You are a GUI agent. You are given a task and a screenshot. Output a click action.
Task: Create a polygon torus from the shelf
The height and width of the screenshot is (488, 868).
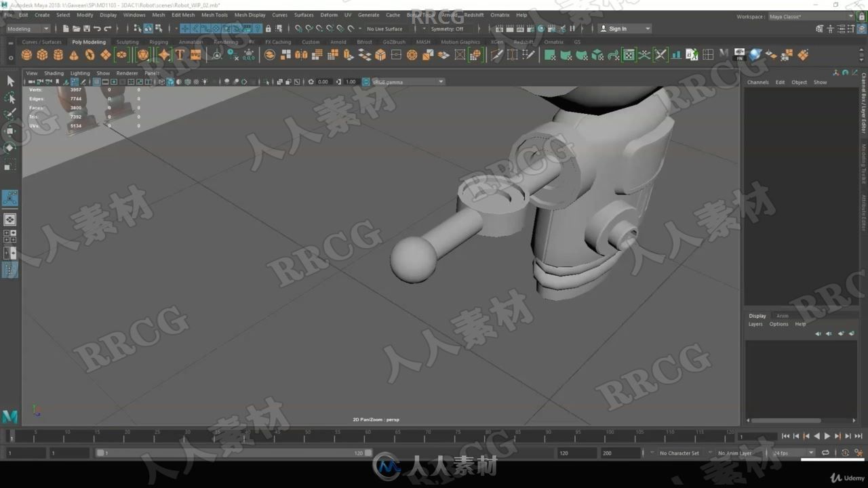tap(90, 55)
